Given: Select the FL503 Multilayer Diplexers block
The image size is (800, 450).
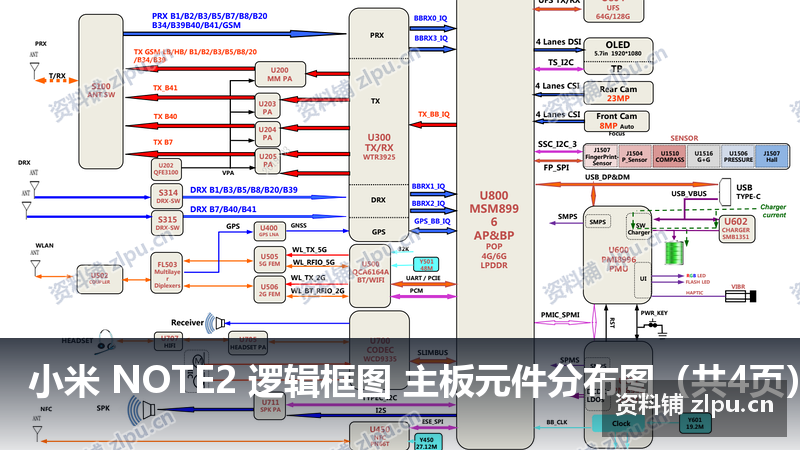Looking at the screenshot, I should [x=167, y=274].
